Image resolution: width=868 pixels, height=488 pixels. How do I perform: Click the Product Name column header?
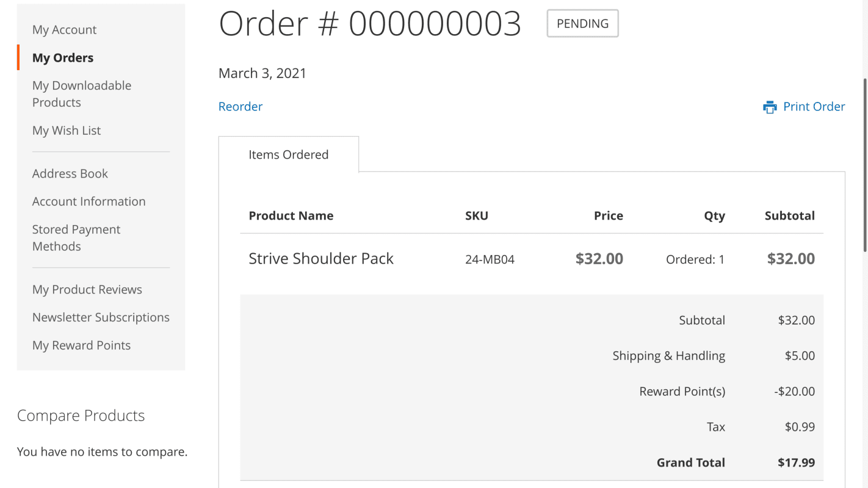pyautogui.click(x=291, y=216)
